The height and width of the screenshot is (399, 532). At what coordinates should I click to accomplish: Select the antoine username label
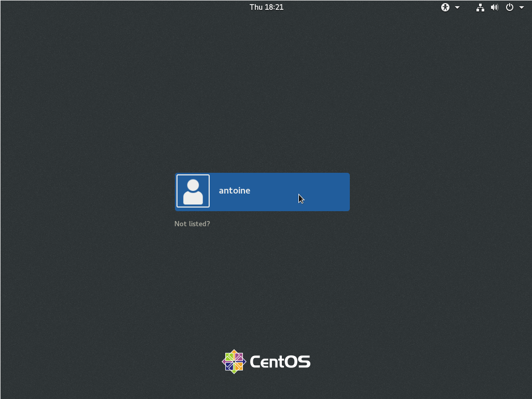coord(235,190)
